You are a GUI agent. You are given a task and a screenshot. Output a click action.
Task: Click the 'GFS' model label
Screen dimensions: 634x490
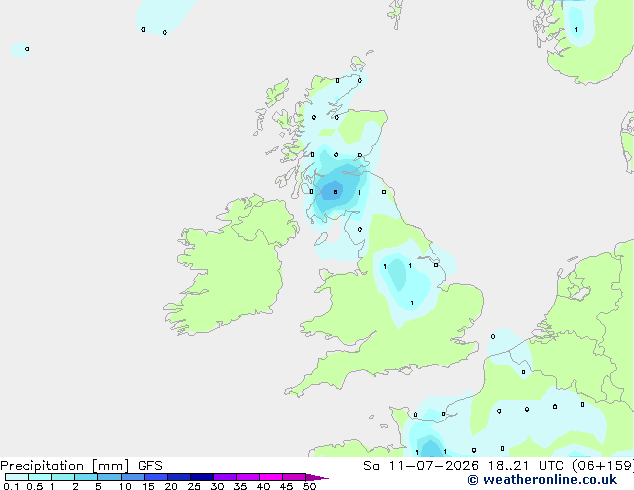(150, 466)
